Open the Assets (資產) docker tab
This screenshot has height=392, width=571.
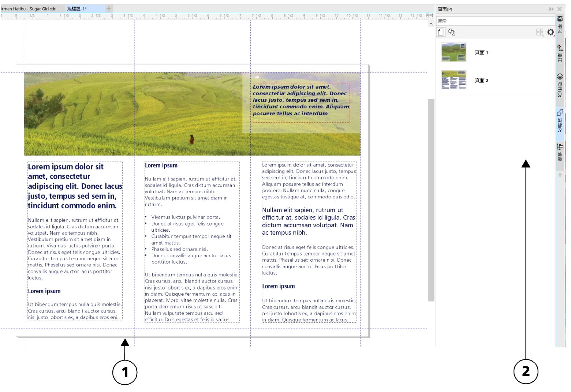[560, 152]
